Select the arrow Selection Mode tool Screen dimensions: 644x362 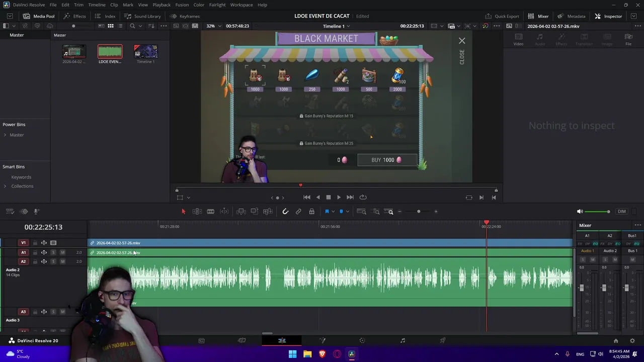183,212
